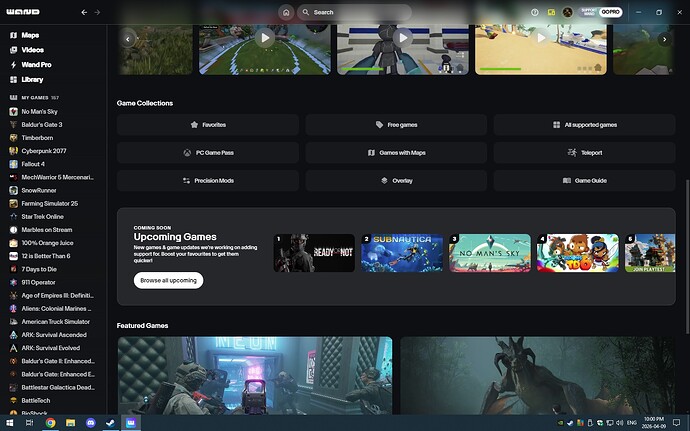Click the ARK: Survival Ascended icon

(x=14, y=335)
